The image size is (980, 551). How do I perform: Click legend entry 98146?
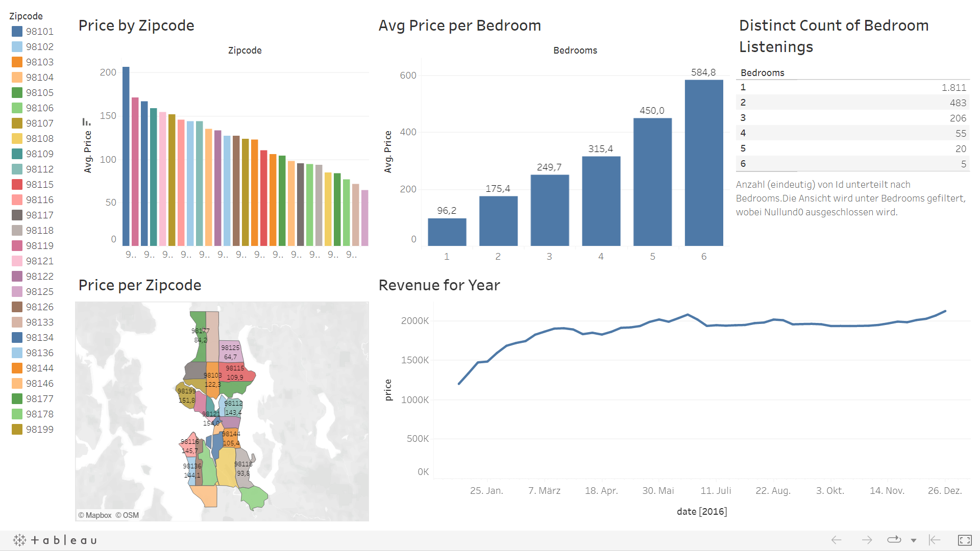pos(33,384)
